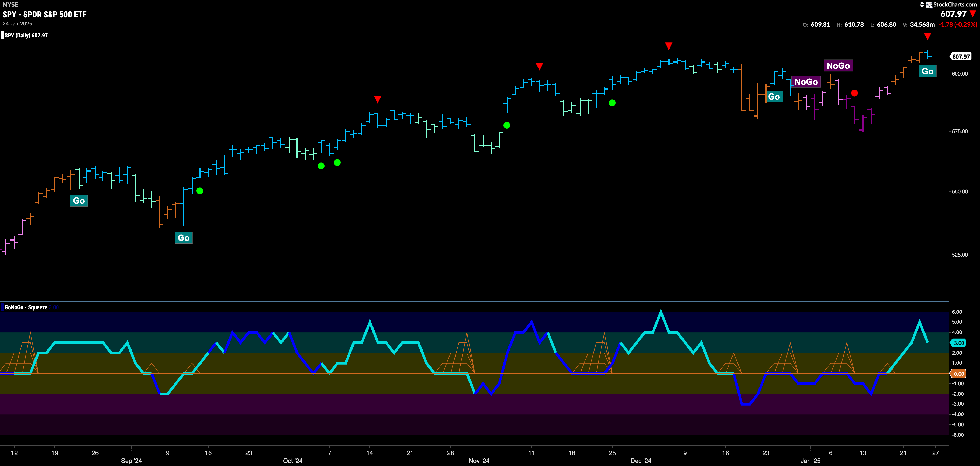The height and width of the screenshot is (466, 980).
Task: Click the orange squeeze grid peaking before November
Action: 456,353
